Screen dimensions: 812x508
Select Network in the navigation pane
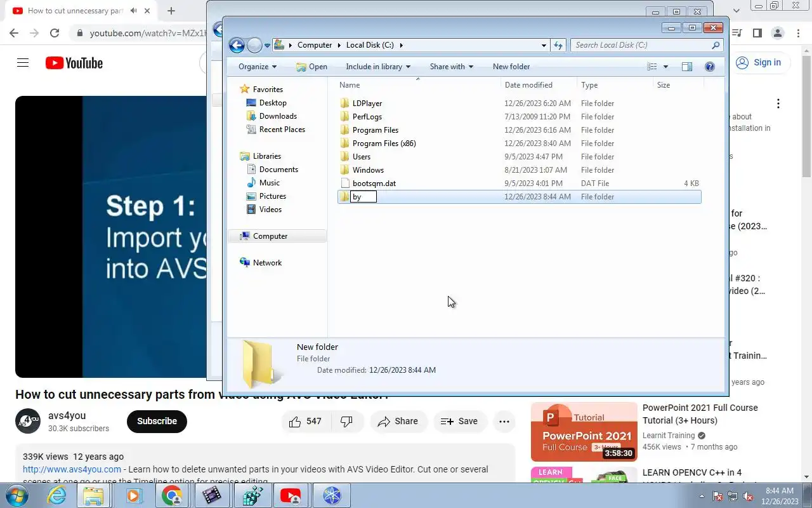tap(267, 263)
